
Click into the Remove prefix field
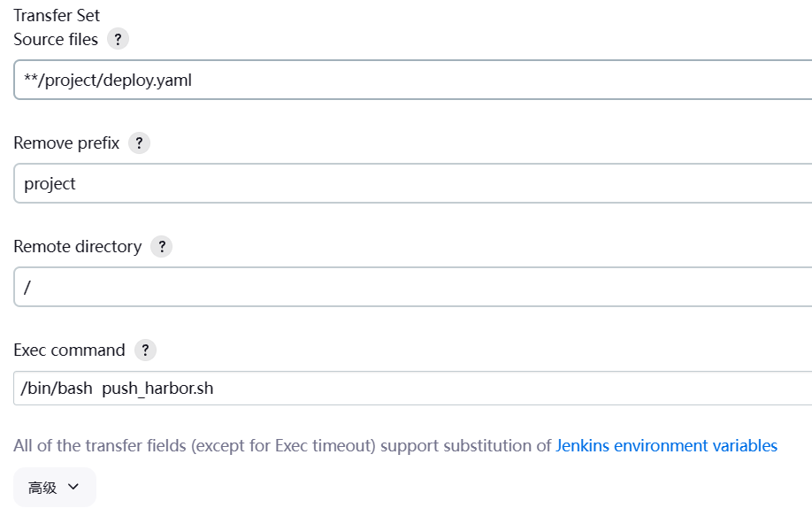tap(442, 183)
